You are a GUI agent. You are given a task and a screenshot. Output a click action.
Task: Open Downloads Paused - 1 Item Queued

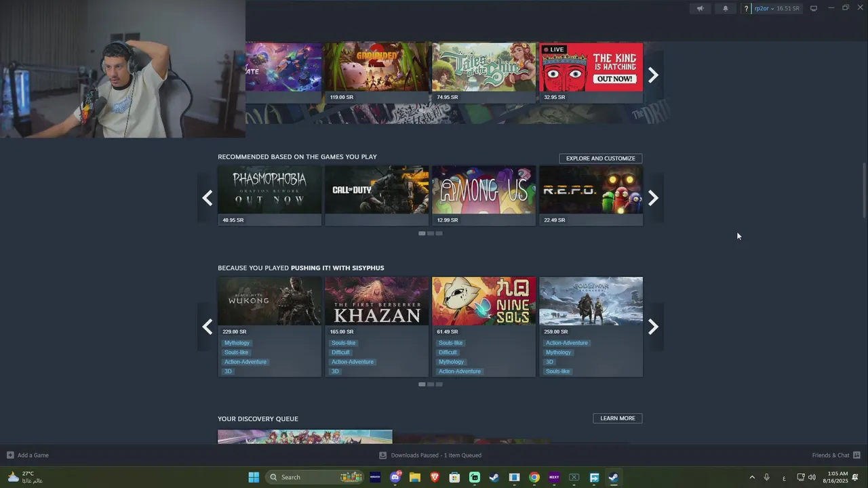436,455
